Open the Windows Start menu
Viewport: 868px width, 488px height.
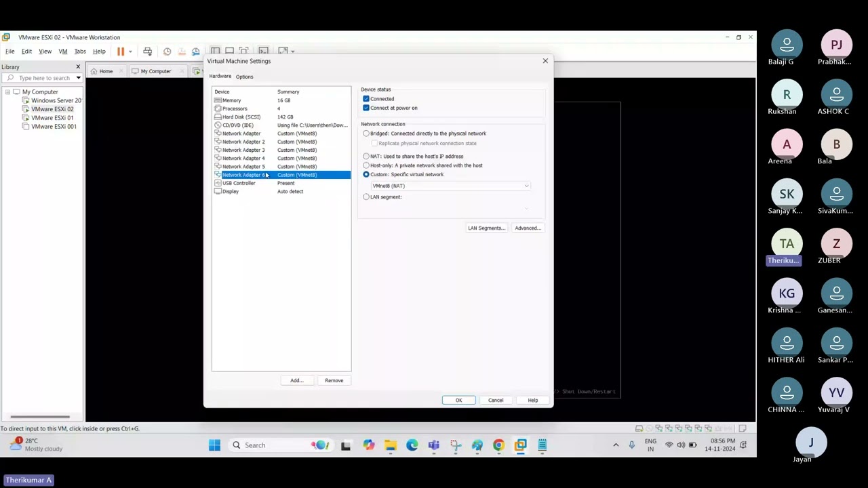pos(214,445)
